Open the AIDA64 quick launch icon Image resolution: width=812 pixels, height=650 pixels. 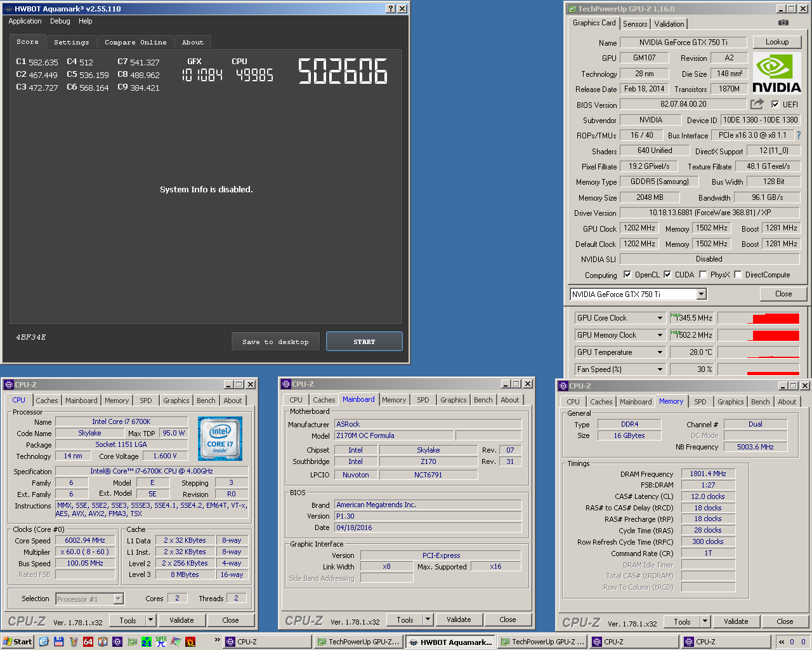pos(88,642)
